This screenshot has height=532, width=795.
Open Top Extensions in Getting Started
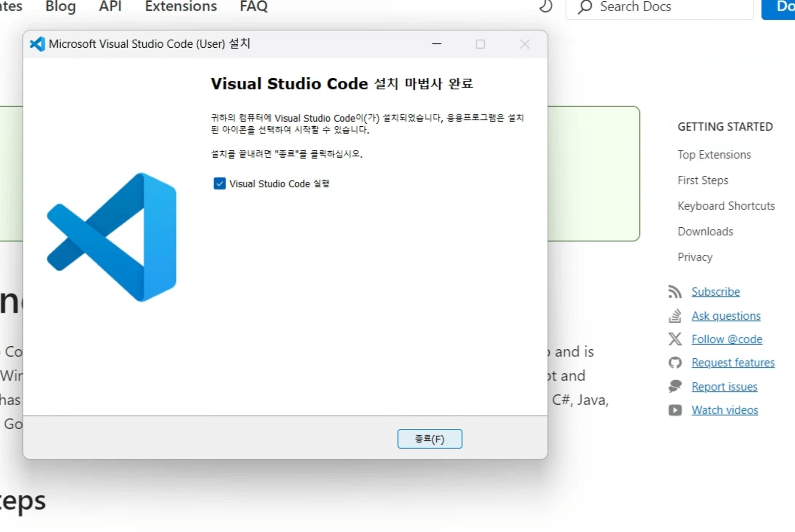714,155
